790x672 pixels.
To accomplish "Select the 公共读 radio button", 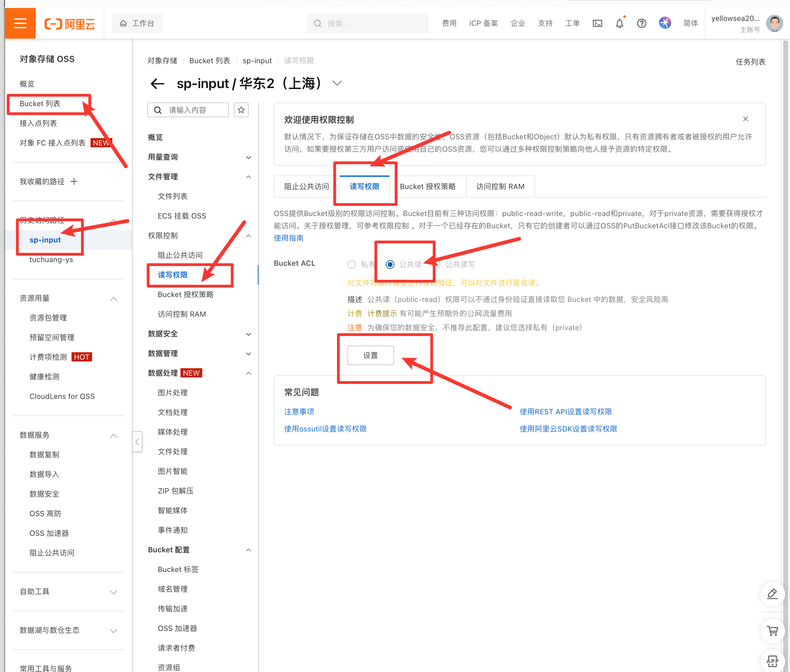I will point(390,265).
